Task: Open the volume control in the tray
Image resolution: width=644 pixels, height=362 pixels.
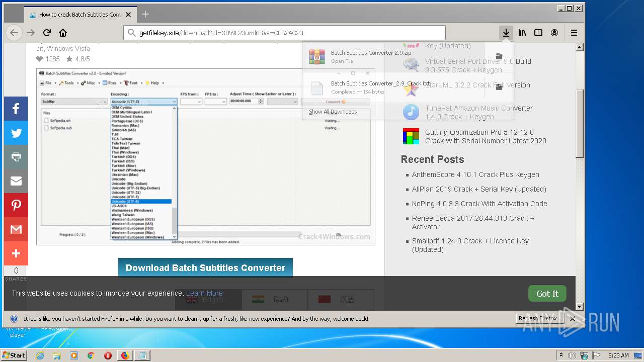Action: point(572,355)
